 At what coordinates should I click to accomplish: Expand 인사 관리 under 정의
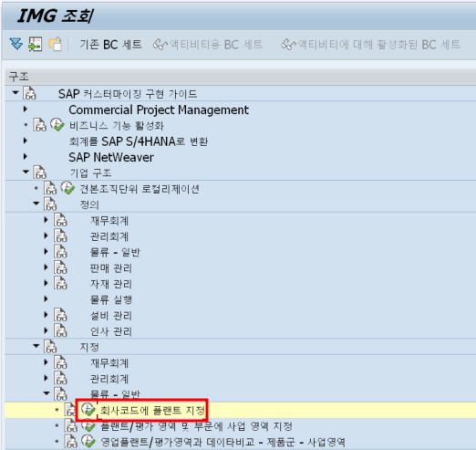[x=46, y=330]
